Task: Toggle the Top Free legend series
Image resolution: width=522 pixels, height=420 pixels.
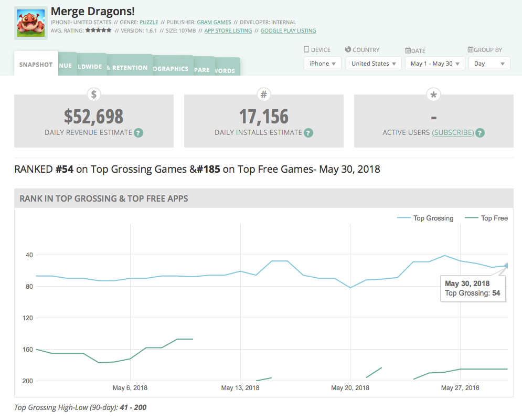Action: pyautogui.click(x=486, y=218)
